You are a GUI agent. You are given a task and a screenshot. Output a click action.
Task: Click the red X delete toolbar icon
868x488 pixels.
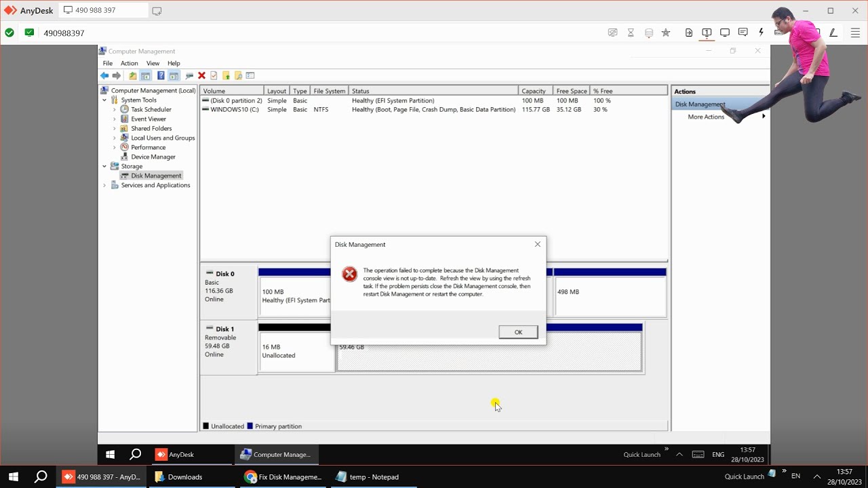point(201,75)
